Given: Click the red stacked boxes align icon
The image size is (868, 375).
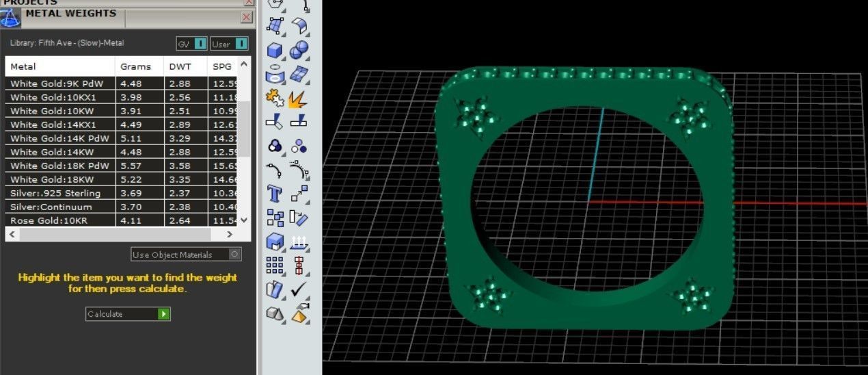Looking at the screenshot, I should tap(299, 266).
